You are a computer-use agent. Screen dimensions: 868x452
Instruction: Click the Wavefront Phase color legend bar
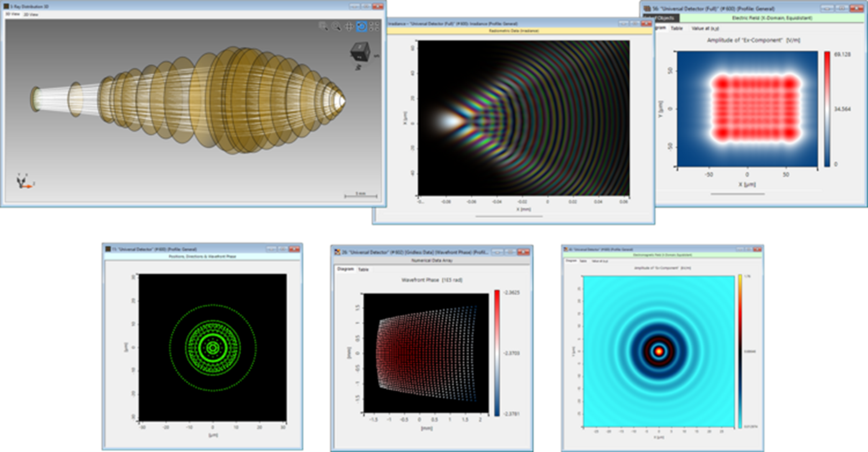click(x=497, y=353)
